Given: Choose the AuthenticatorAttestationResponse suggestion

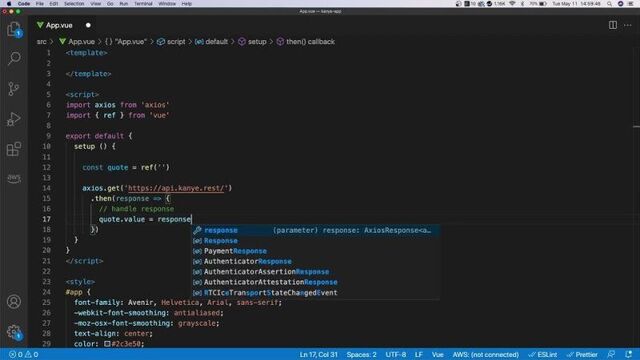Looking at the screenshot, I should pos(316,282).
